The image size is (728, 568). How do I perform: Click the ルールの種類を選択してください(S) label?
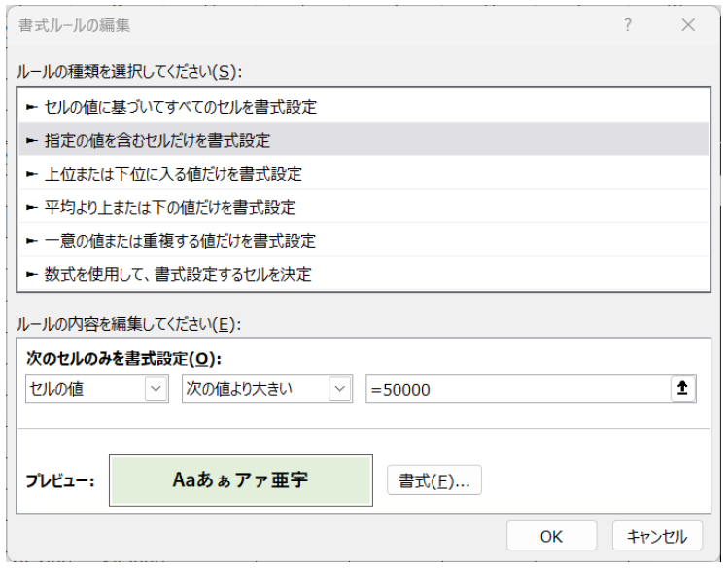(128, 71)
